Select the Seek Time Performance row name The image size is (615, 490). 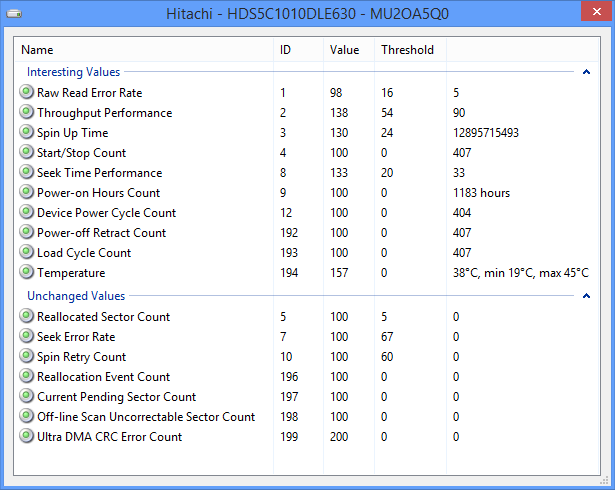(x=100, y=173)
